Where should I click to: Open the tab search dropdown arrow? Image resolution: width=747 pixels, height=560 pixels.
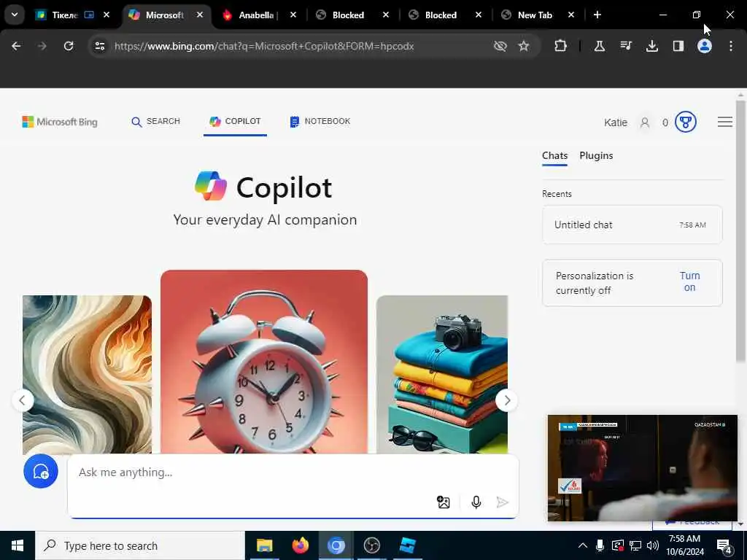(x=15, y=15)
